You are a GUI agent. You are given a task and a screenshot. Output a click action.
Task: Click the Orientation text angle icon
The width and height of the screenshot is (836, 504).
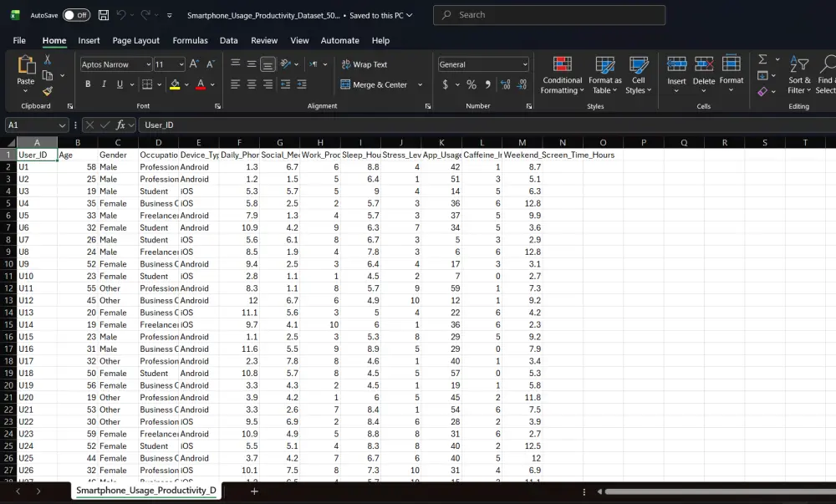point(286,64)
